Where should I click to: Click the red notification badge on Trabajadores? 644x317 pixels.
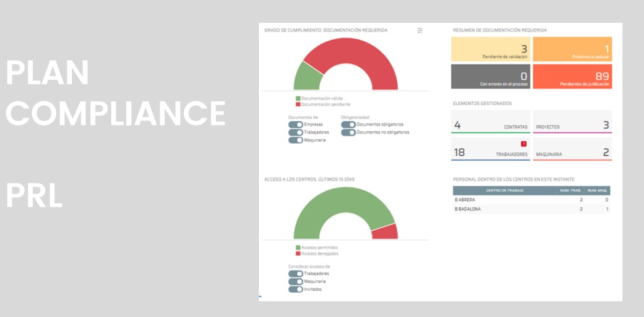tap(524, 144)
